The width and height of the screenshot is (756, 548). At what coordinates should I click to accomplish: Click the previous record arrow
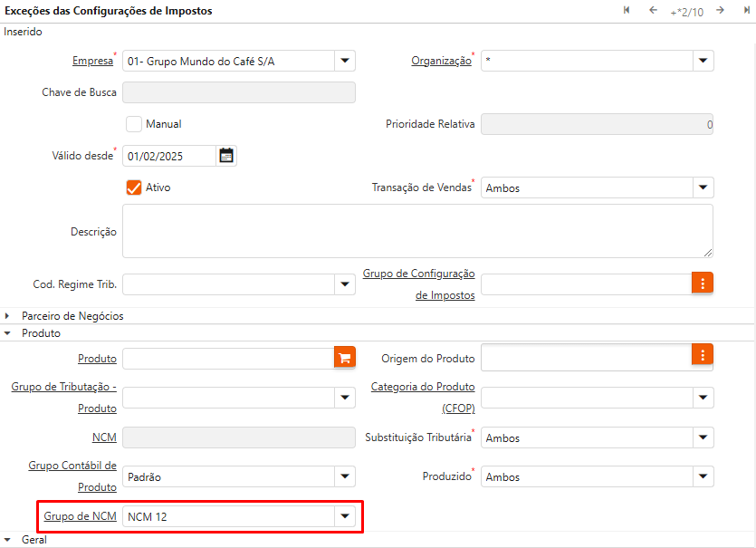(x=653, y=11)
